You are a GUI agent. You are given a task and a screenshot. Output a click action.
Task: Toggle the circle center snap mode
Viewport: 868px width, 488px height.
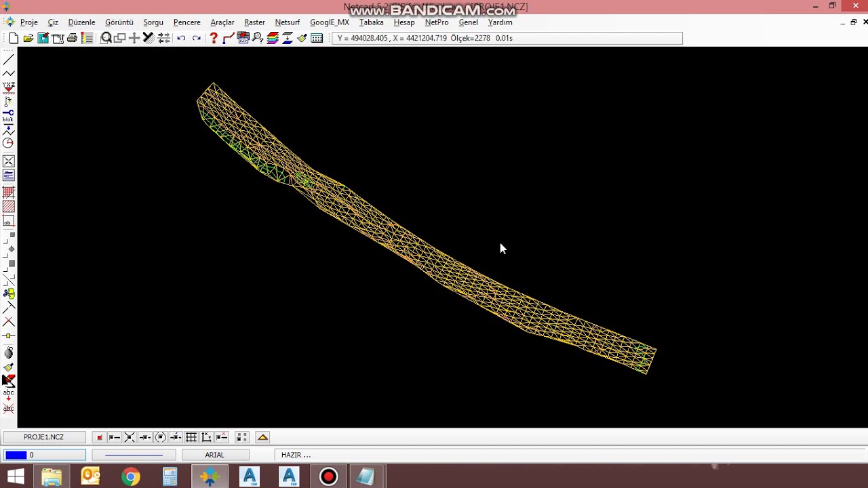tap(161, 437)
